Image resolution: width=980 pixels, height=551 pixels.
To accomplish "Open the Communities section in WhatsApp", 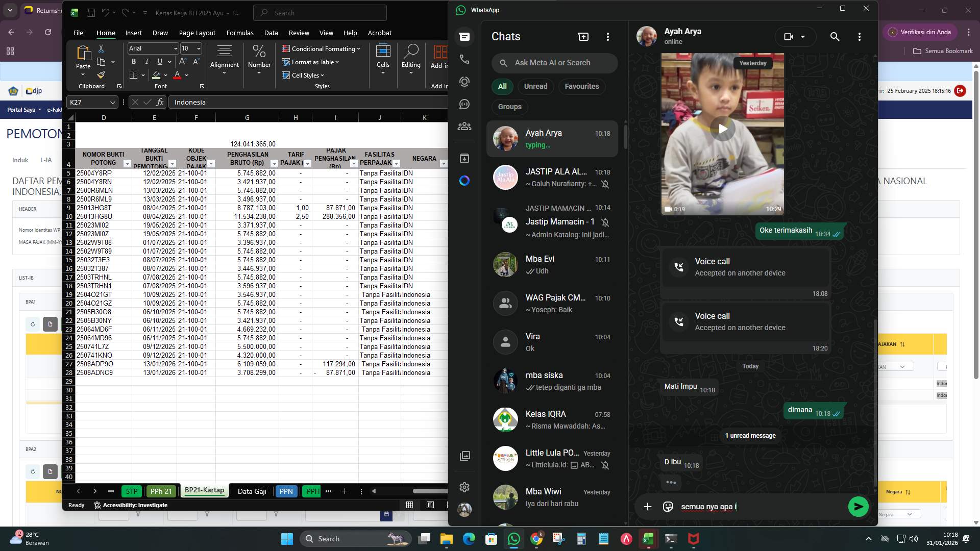I will [x=464, y=126].
